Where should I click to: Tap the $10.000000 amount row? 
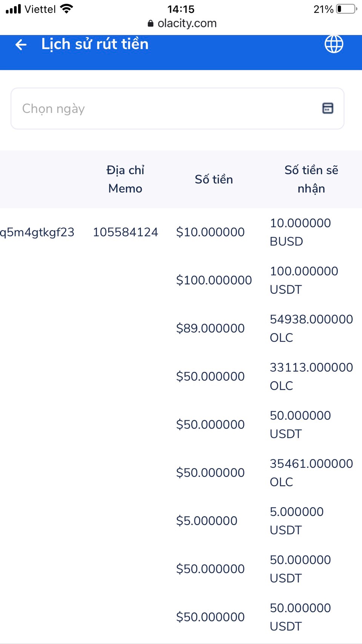(210, 232)
